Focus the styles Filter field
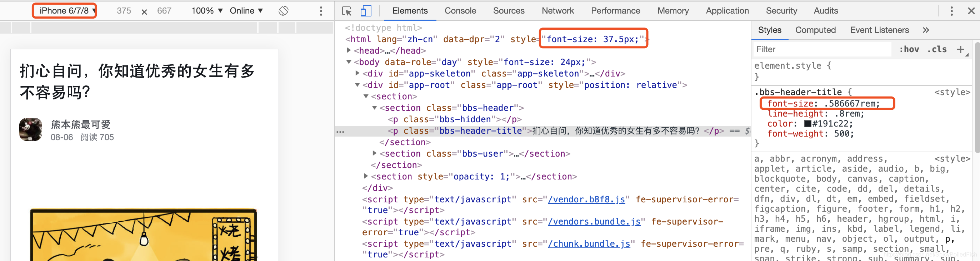 (822, 50)
